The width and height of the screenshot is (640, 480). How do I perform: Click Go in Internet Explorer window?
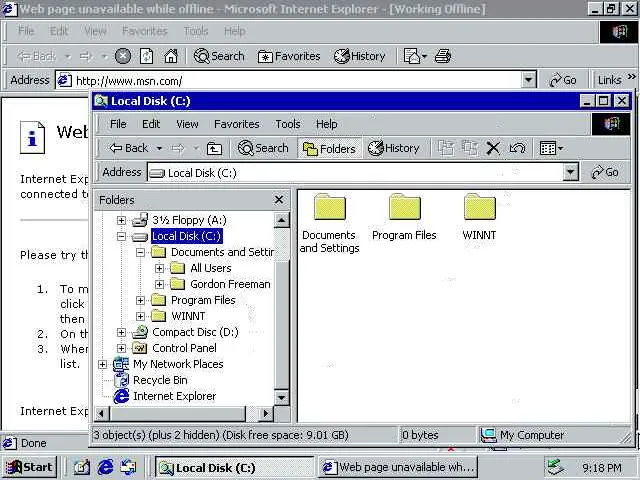[563, 80]
